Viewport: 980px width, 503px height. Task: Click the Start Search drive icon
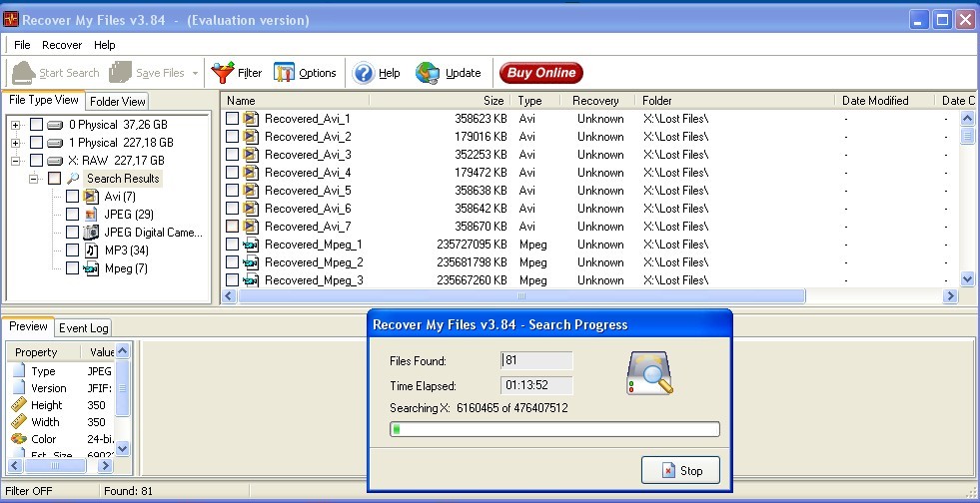24,73
